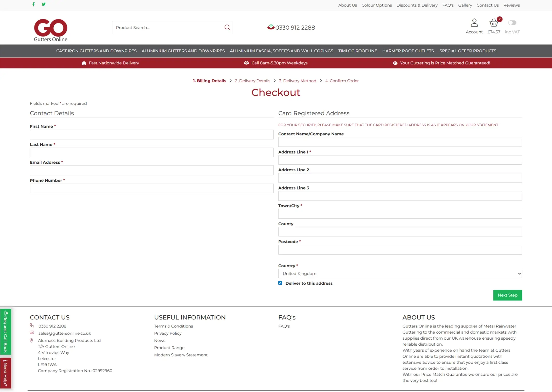The height and width of the screenshot is (392, 552).
Task: Open the Facebook social icon
Action: tap(33, 4)
